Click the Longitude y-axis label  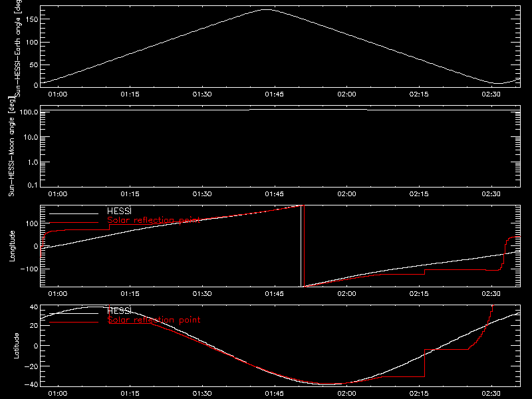(x=12, y=246)
